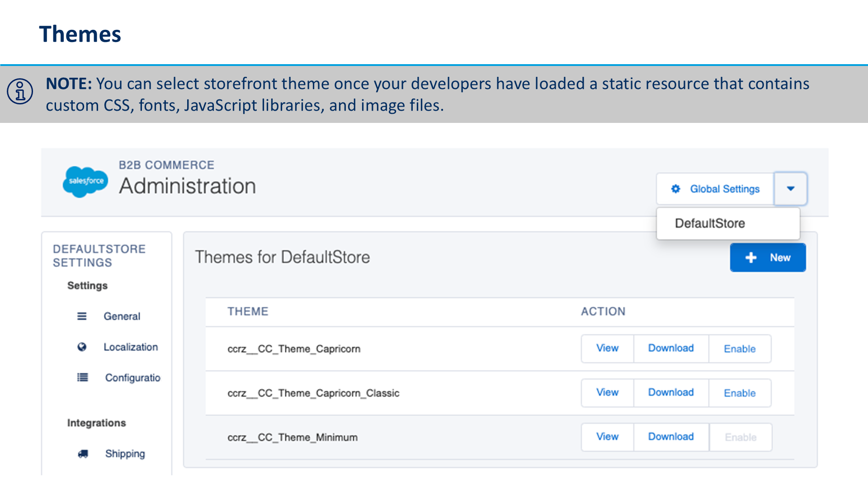868x488 pixels.
Task: Expand the store selector dropdown arrow
Action: [790, 189]
